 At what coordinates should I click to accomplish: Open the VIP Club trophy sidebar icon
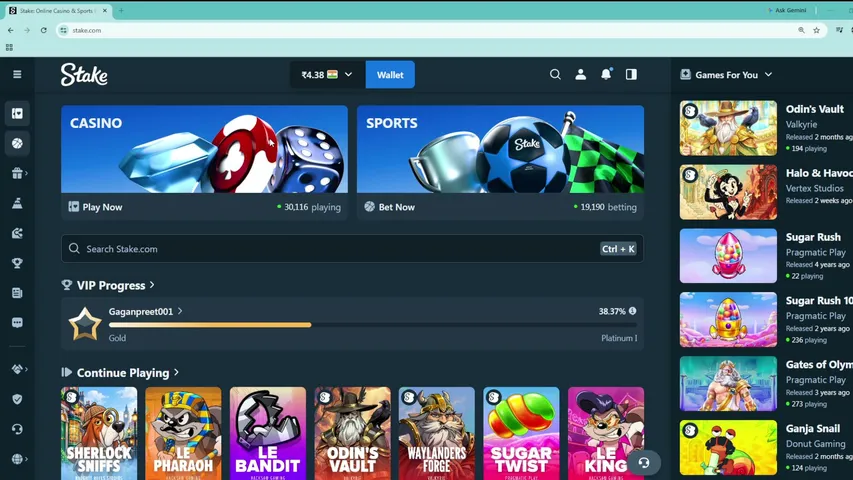point(17,263)
